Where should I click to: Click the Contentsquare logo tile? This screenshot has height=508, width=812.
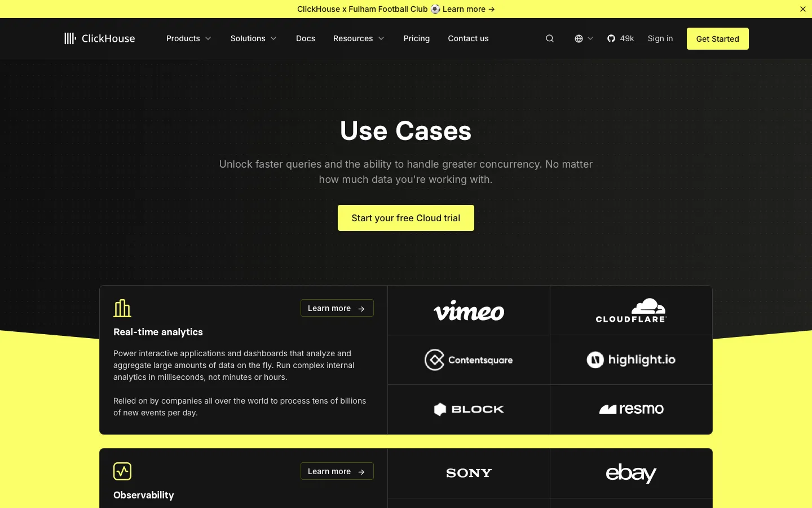click(469, 360)
